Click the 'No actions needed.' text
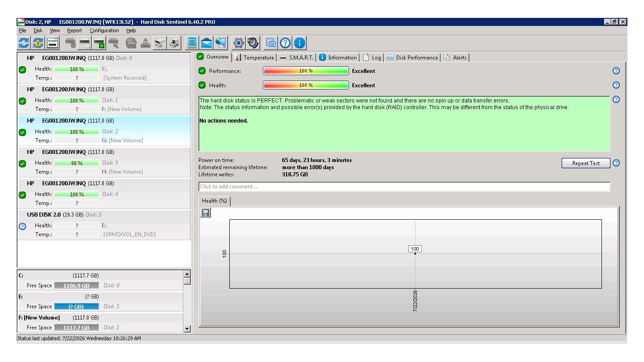The height and width of the screenshot is (362, 644). [223, 121]
